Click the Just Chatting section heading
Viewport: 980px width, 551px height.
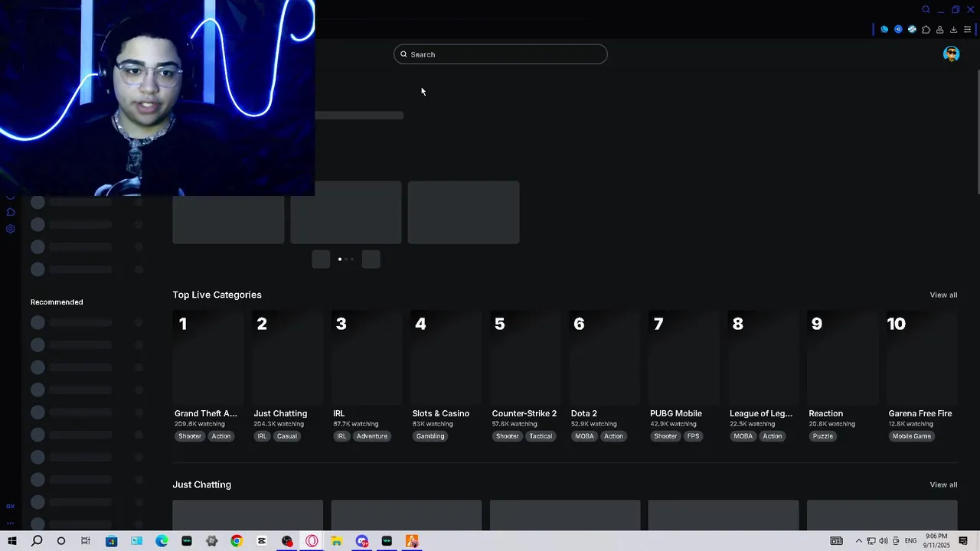pos(202,484)
